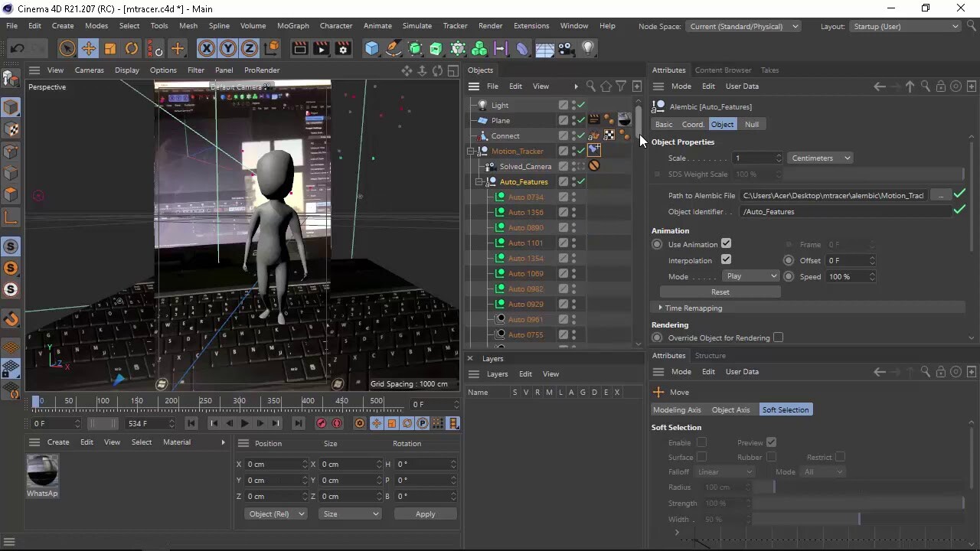
Task: Open the MoGraph menu
Action: (292, 25)
